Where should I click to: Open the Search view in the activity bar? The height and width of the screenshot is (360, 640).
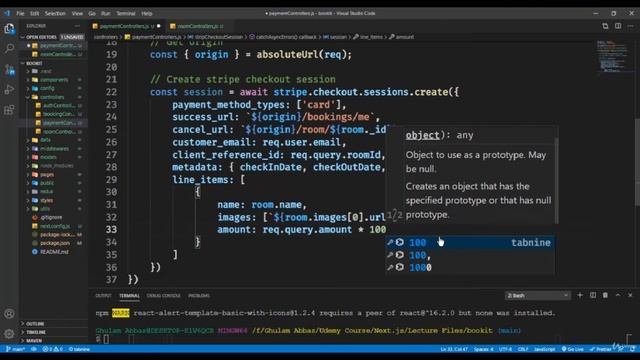click(9, 49)
